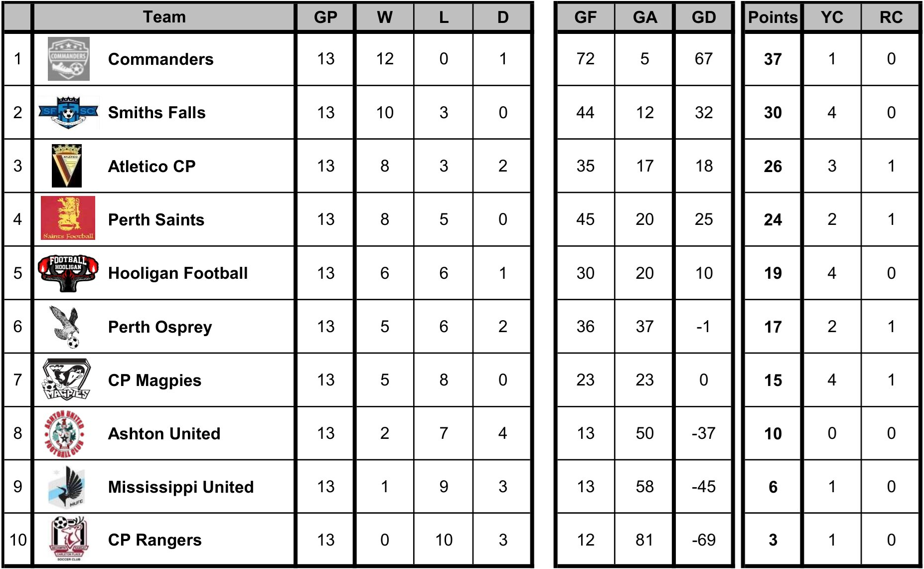Open the Hooligan Football logo
924x569 pixels.
[x=68, y=273]
